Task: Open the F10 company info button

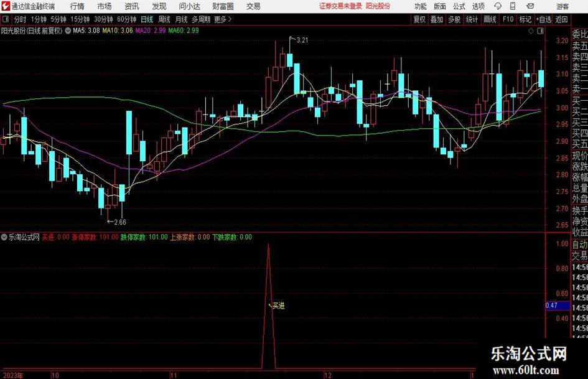Action: click(508, 19)
